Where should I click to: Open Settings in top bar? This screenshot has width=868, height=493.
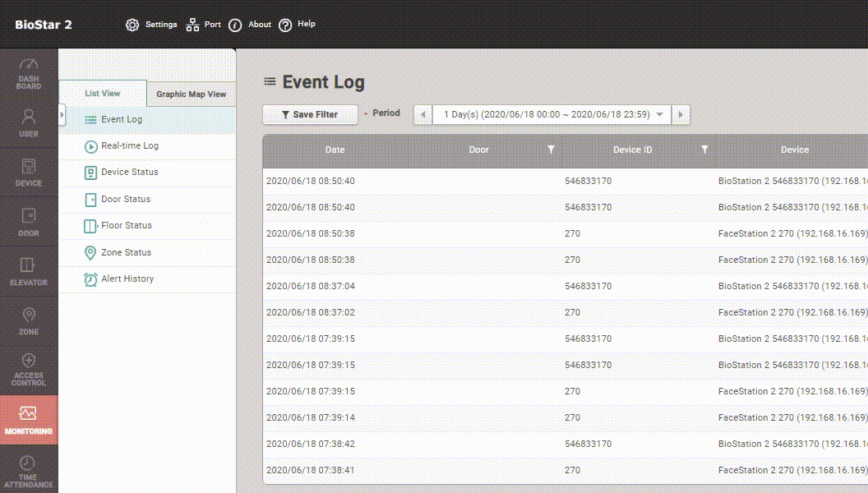pyautogui.click(x=151, y=25)
